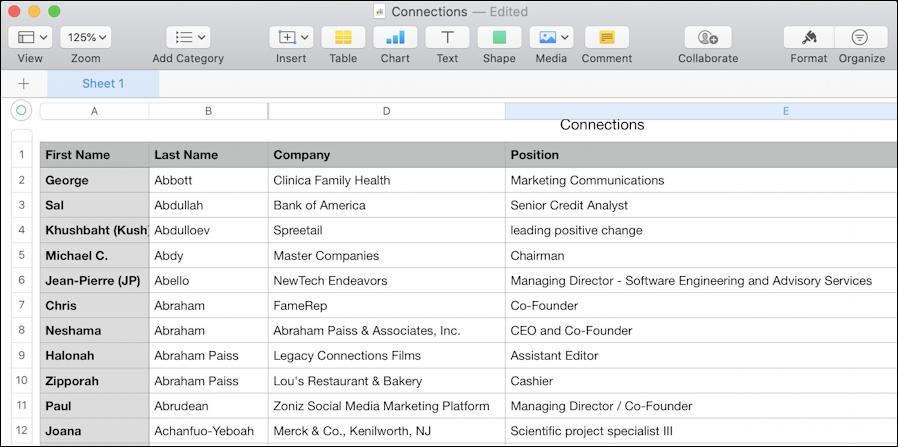Screen dimensions: 898x447
Task: Click the Company header cell
Action: (x=387, y=155)
